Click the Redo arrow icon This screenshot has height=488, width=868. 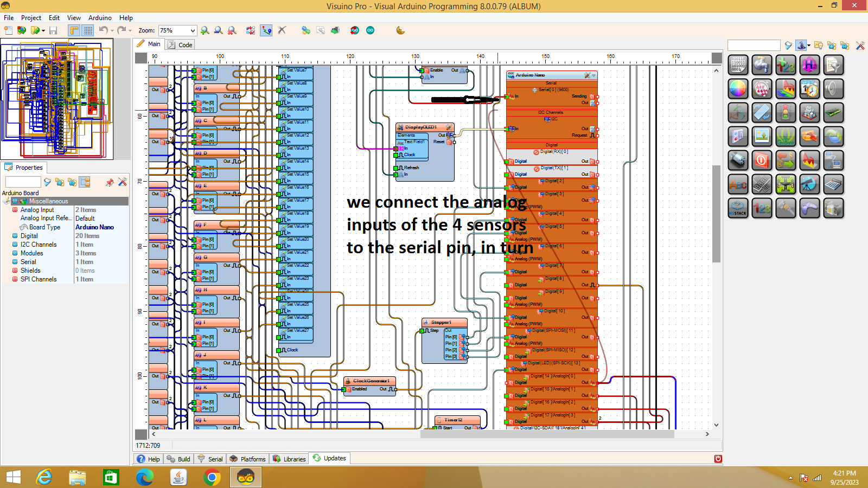pos(122,30)
